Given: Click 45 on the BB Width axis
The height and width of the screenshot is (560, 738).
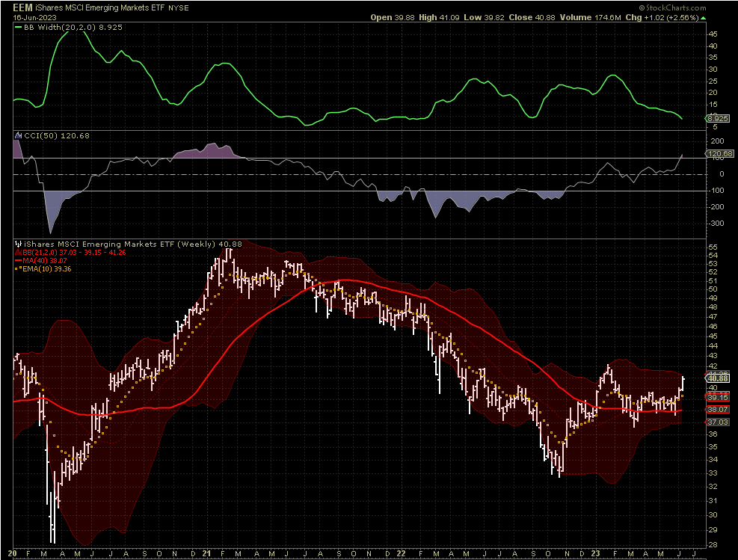Looking at the screenshot, I should point(713,34).
